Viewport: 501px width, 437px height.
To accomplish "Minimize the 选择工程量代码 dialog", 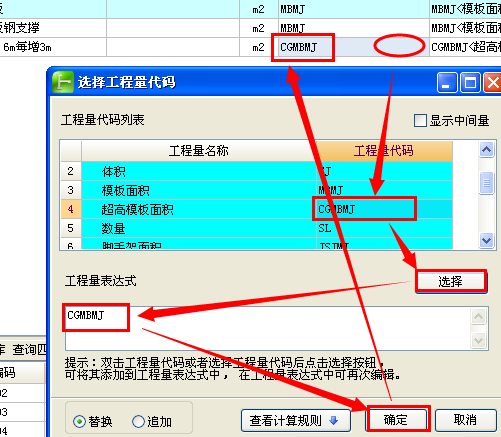I will click(447, 82).
